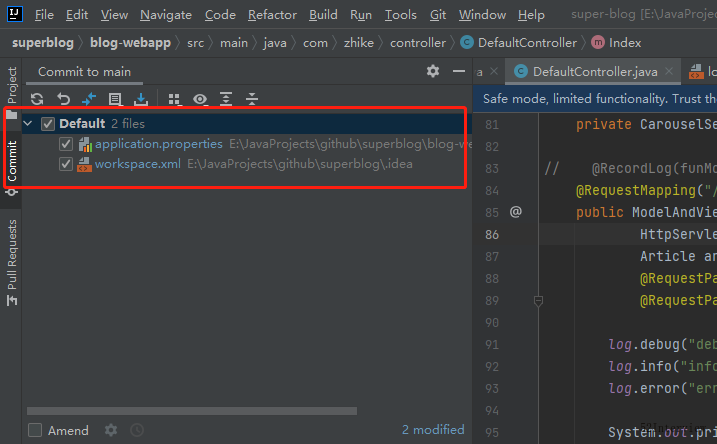The width and height of the screenshot is (717, 444).
Task: Click the controller breadcrumb
Action: pyautogui.click(x=417, y=43)
